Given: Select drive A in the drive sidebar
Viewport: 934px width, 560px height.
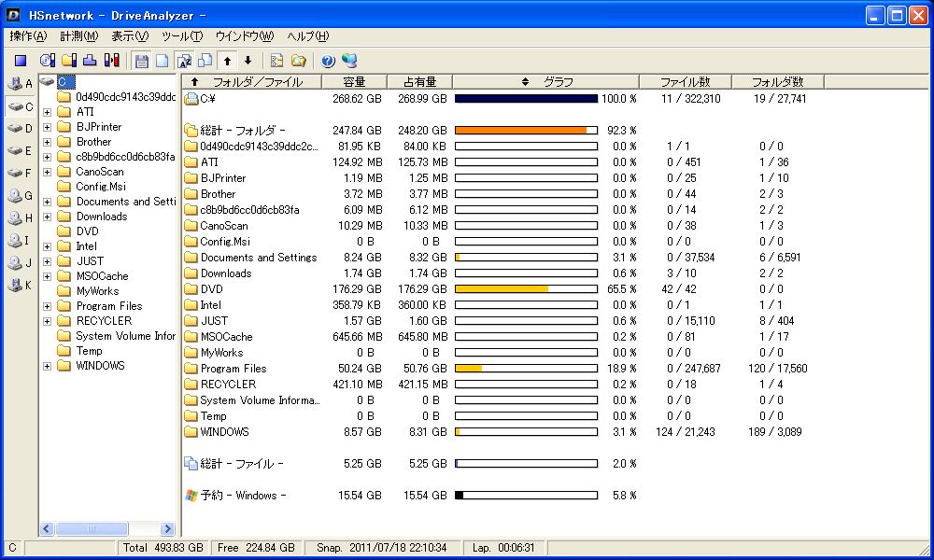Looking at the screenshot, I should [20, 83].
